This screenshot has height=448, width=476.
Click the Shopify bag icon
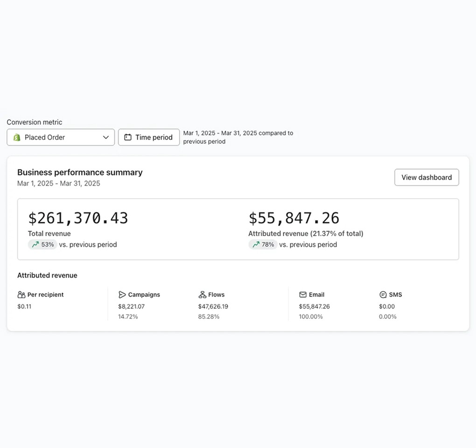pos(17,138)
